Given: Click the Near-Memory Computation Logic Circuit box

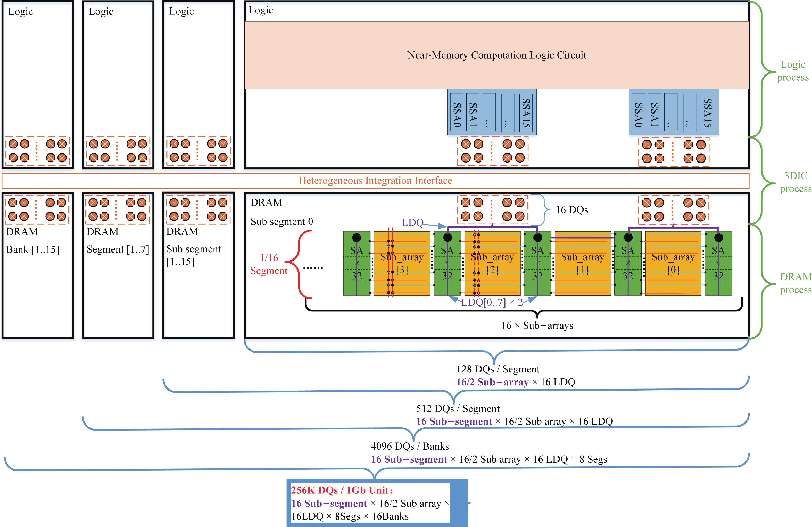Looking at the screenshot, I should point(496,55).
